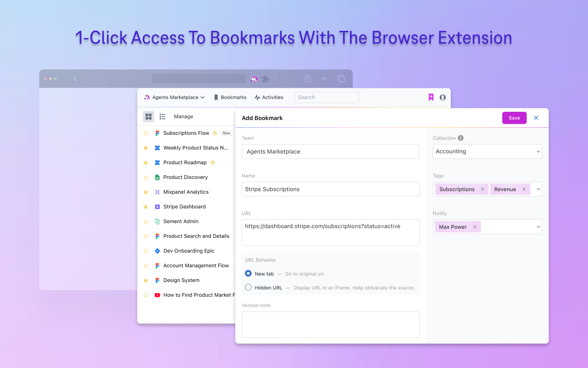Unstar Weekly Product Status bookmark
The width and height of the screenshot is (588, 368).
[x=146, y=148]
